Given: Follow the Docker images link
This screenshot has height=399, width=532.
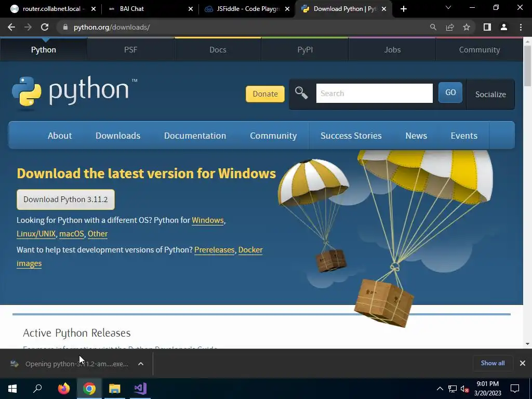Looking at the screenshot, I should [250, 250].
